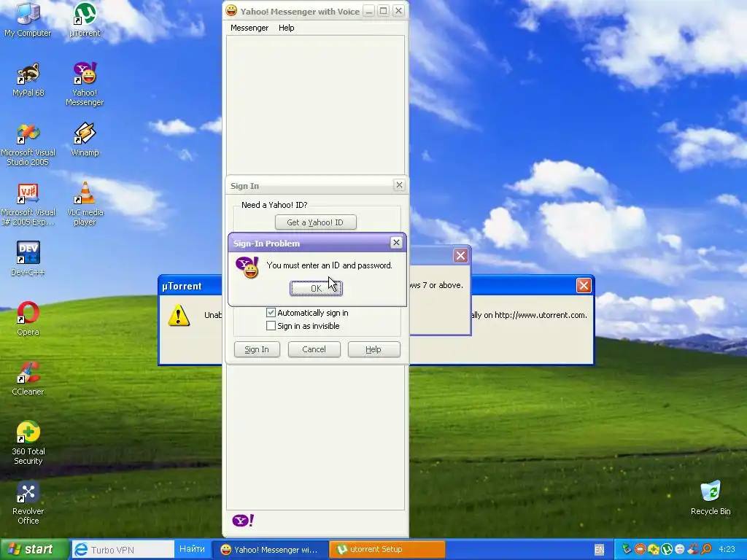Close the Sign In dialog window
The width and height of the screenshot is (747, 560).
[x=399, y=184]
